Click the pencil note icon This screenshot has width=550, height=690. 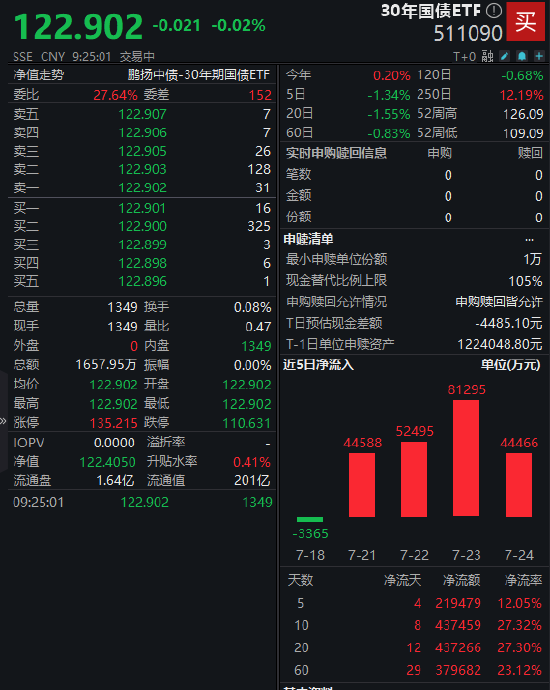coord(505,56)
